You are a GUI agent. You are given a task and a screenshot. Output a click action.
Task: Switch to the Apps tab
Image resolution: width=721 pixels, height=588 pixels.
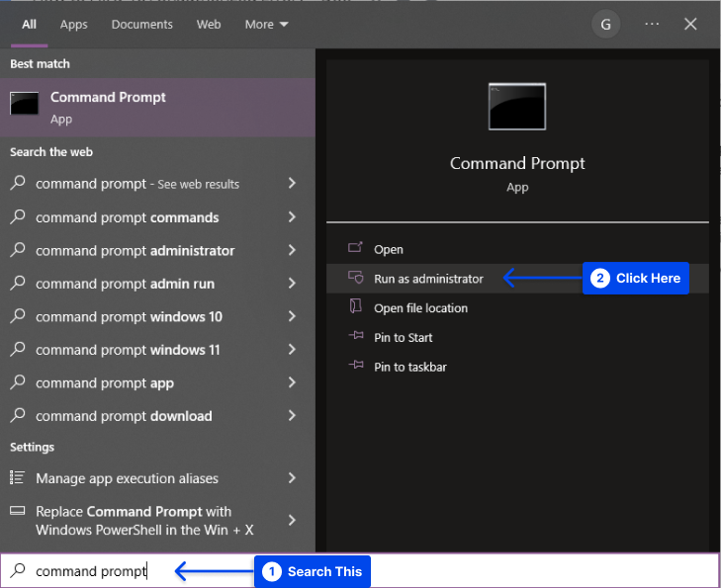coord(73,25)
